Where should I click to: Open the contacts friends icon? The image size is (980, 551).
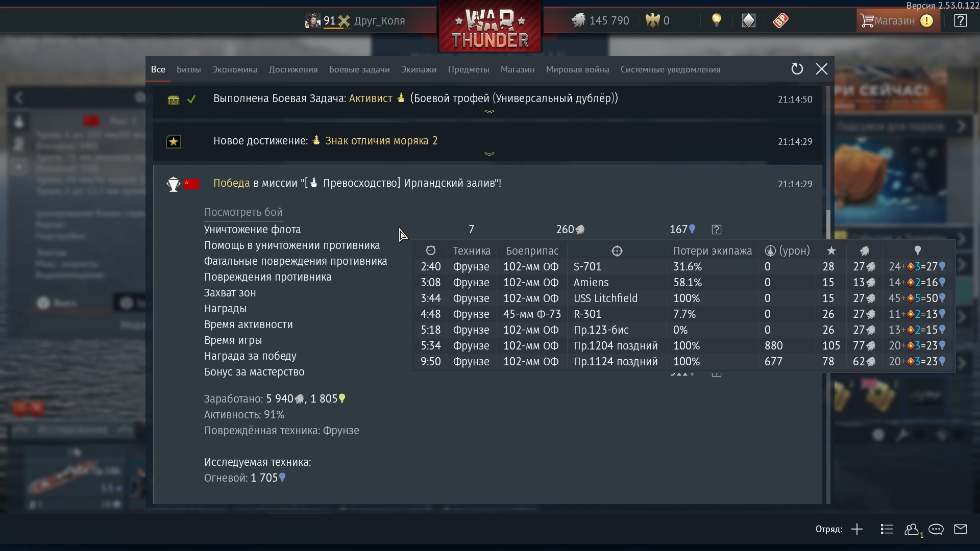click(912, 530)
